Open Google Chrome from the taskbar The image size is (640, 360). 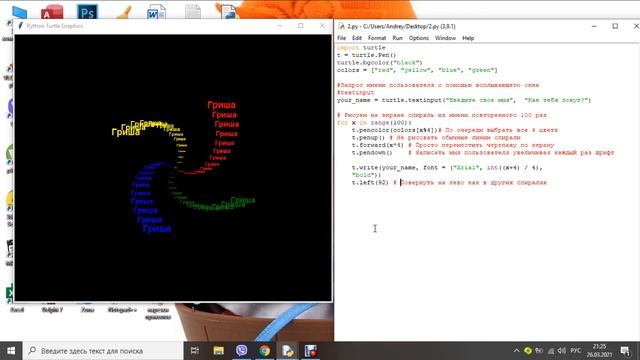(264, 351)
